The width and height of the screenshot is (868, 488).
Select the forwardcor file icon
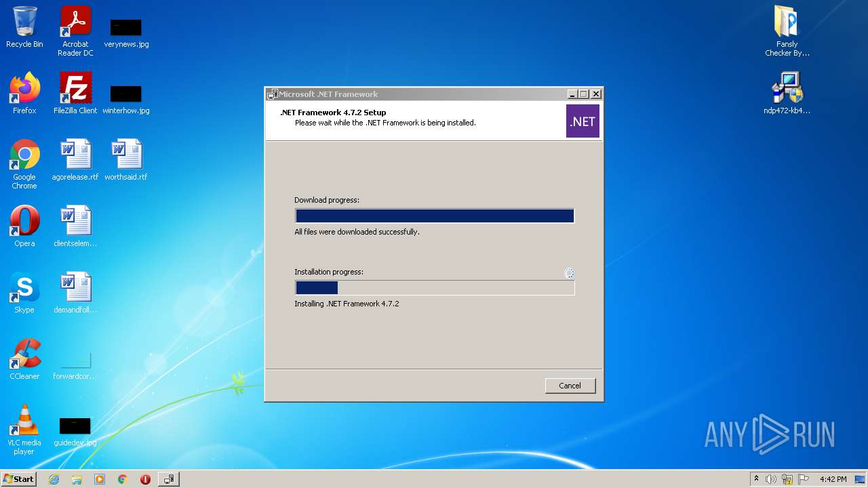coord(75,365)
